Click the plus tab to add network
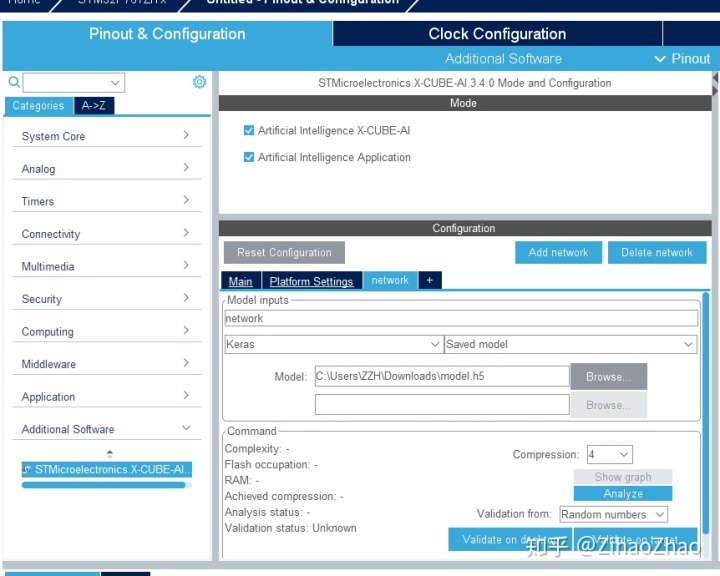Viewport: 720px width, 576px height. [430, 280]
